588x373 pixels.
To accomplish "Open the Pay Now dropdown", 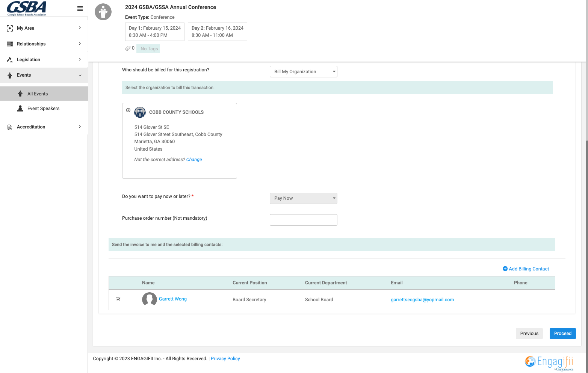I will [304, 198].
